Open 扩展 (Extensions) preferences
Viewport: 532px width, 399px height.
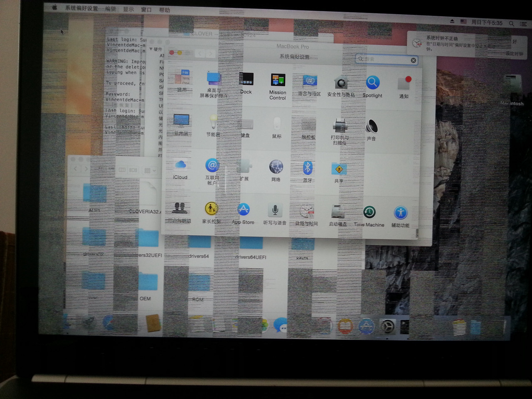point(244,170)
